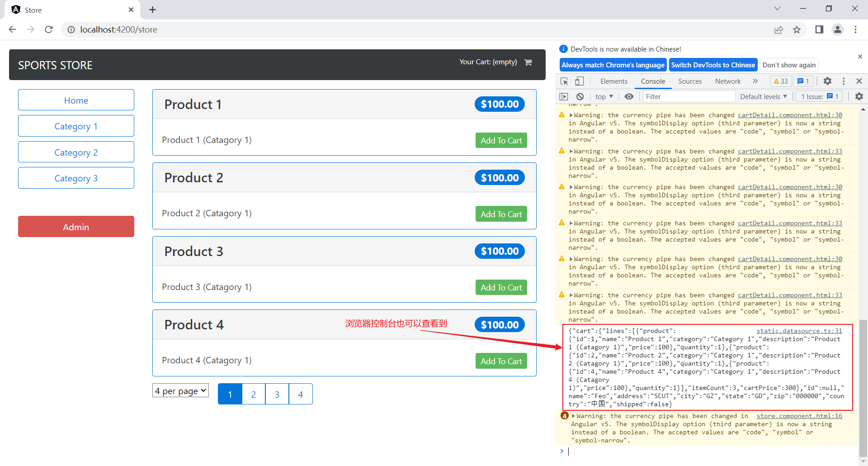868x466 pixels.
Task: Open console settings gear
Action: pyautogui.click(x=859, y=96)
